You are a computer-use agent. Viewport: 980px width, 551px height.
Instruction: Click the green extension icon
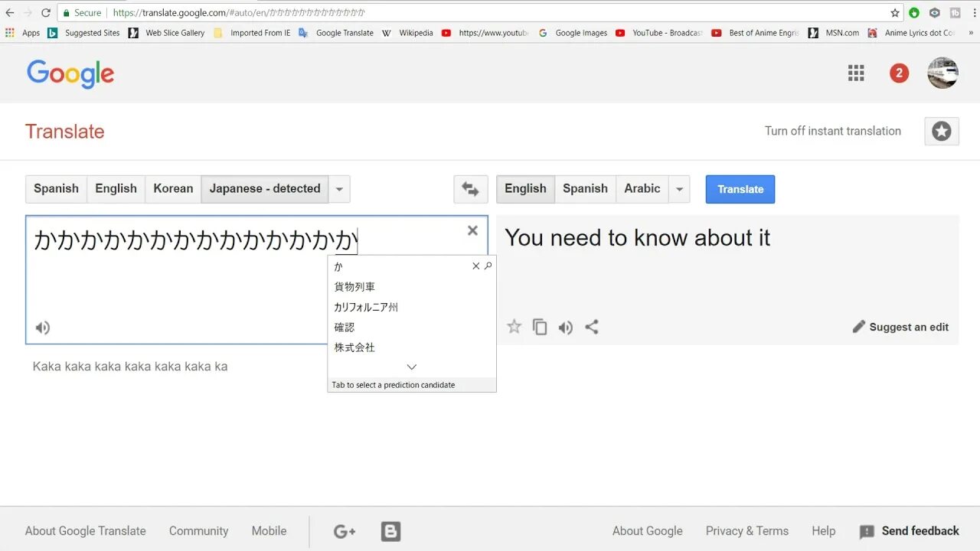[914, 13]
